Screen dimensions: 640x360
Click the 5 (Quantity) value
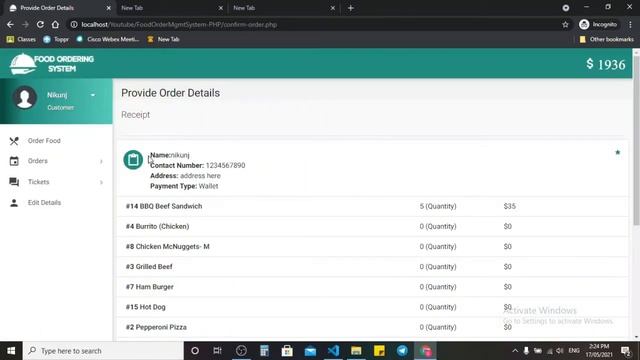(x=438, y=206)
